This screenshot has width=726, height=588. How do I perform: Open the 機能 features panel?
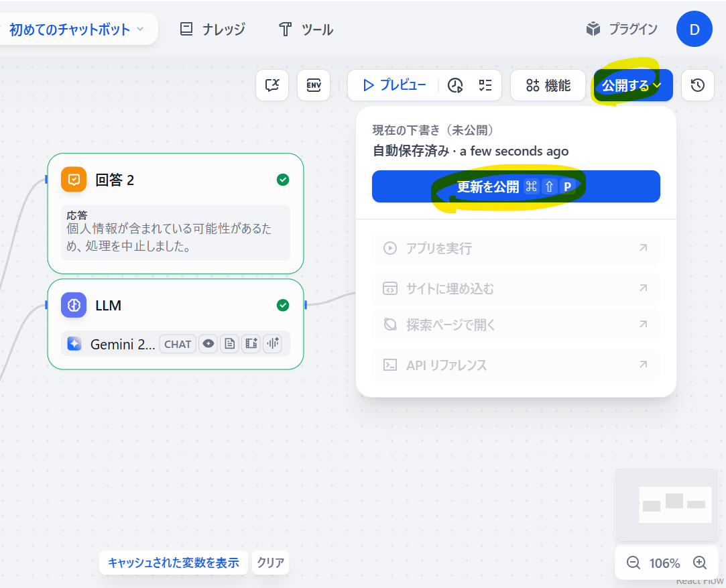pyautogui.click(x=548, y=85)
